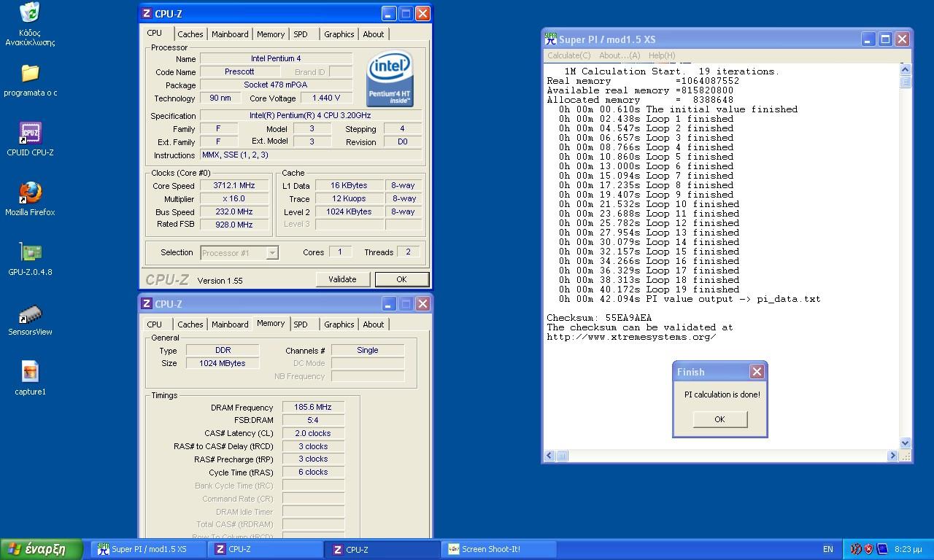
Task: Click OK in the Finish dialog
Action: tap(719, 419)
